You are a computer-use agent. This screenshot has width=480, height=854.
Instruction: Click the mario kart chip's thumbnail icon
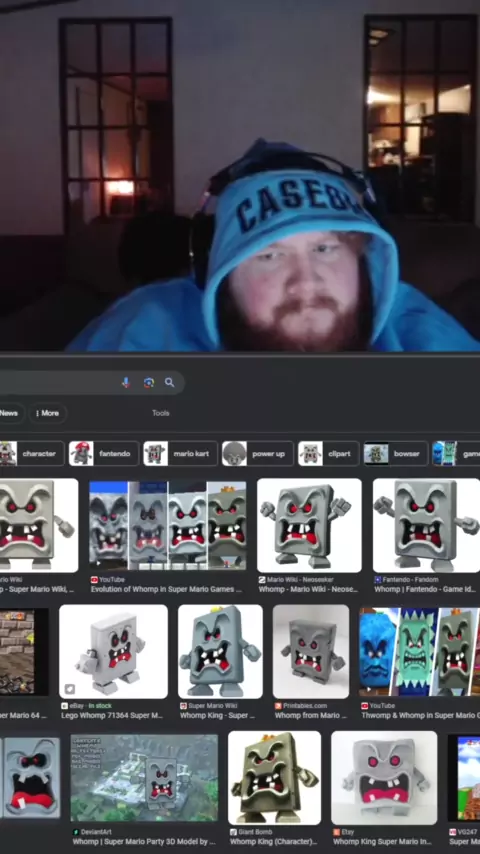tap(155, 453)
